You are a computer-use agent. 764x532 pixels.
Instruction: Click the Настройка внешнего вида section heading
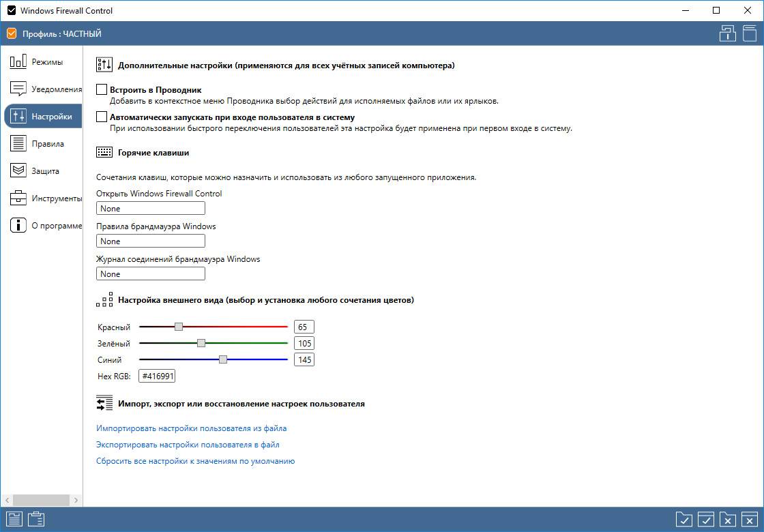(x=266, y=300)
